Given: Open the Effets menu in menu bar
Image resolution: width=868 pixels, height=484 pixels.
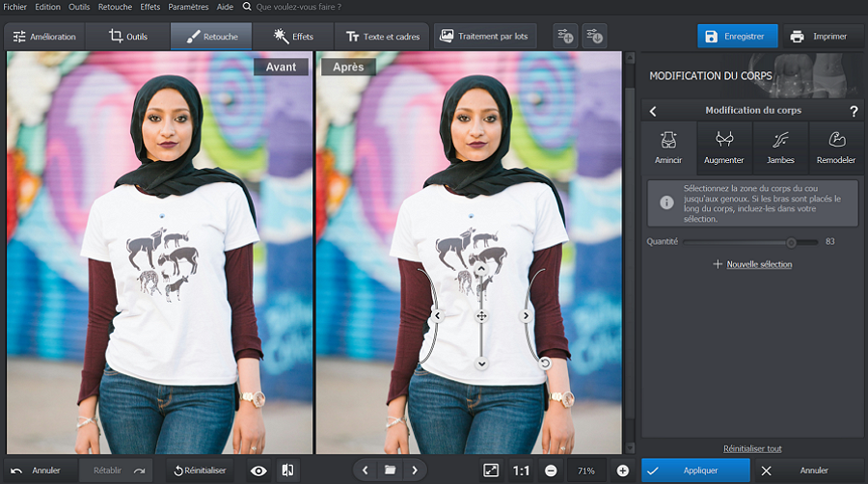Looking at the screenshot, I should click(150, 7).
